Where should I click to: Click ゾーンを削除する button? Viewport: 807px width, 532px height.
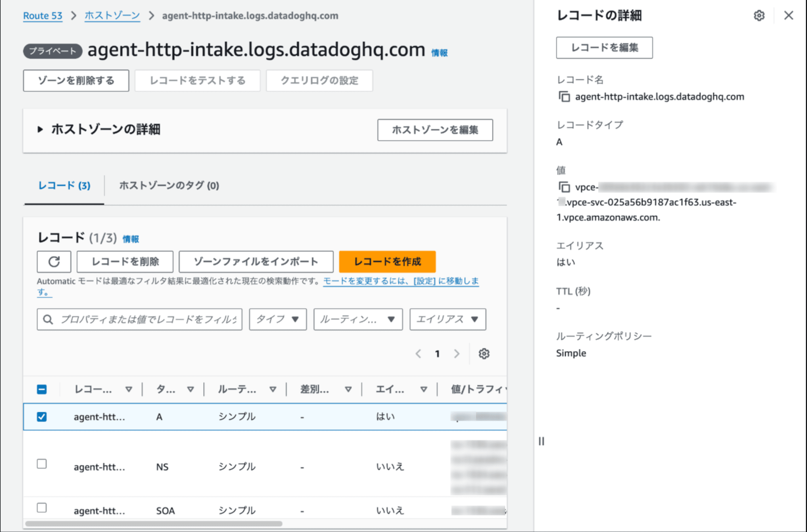(x=76, y=81)
